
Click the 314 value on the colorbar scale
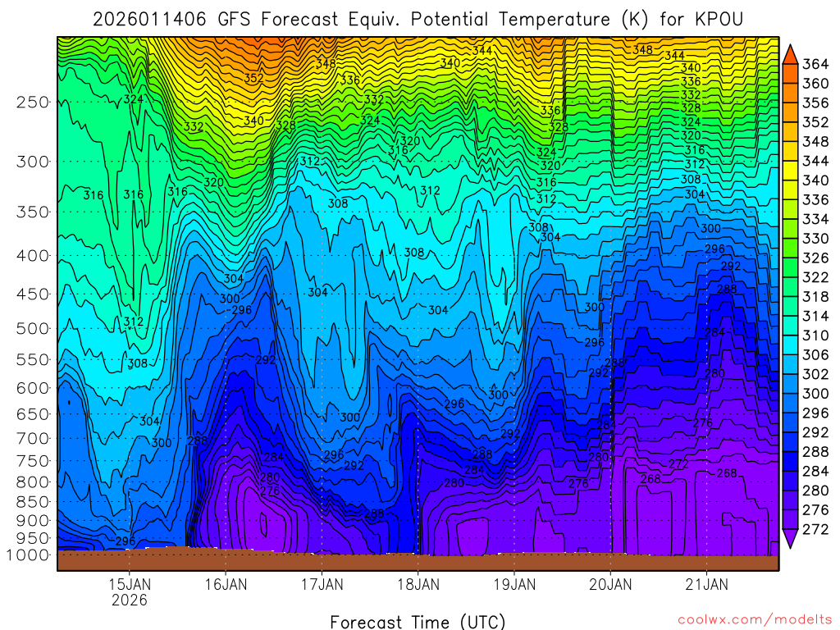[815, 316]
